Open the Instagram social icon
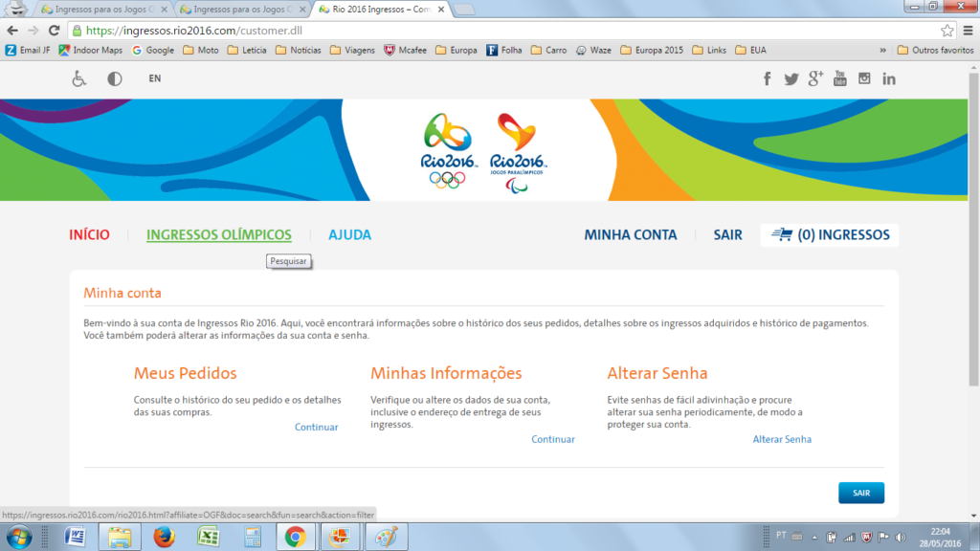This screenshot has width=980, height=551. 864,78
